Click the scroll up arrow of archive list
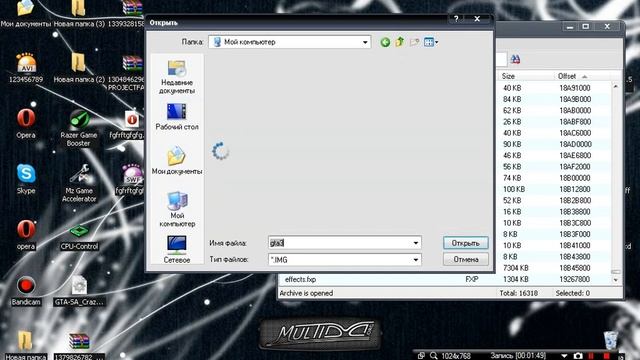Screen dimensions: 640x360 coord(616,87)
